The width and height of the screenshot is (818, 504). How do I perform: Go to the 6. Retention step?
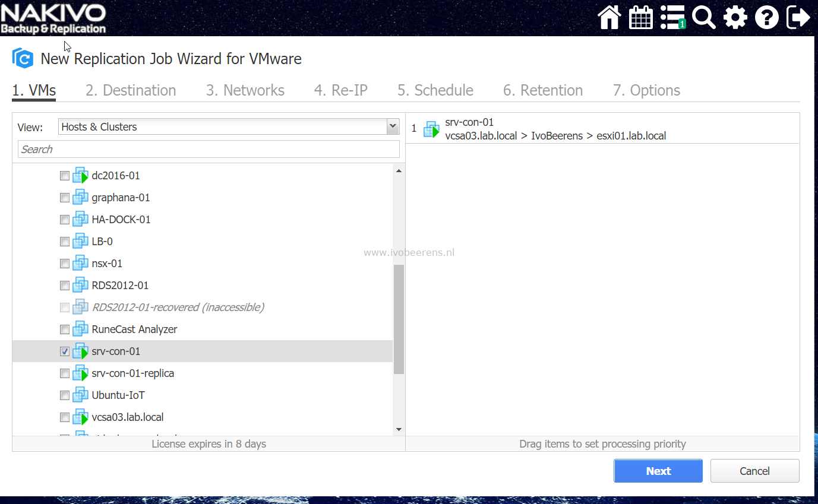click(x=543, y=90)
